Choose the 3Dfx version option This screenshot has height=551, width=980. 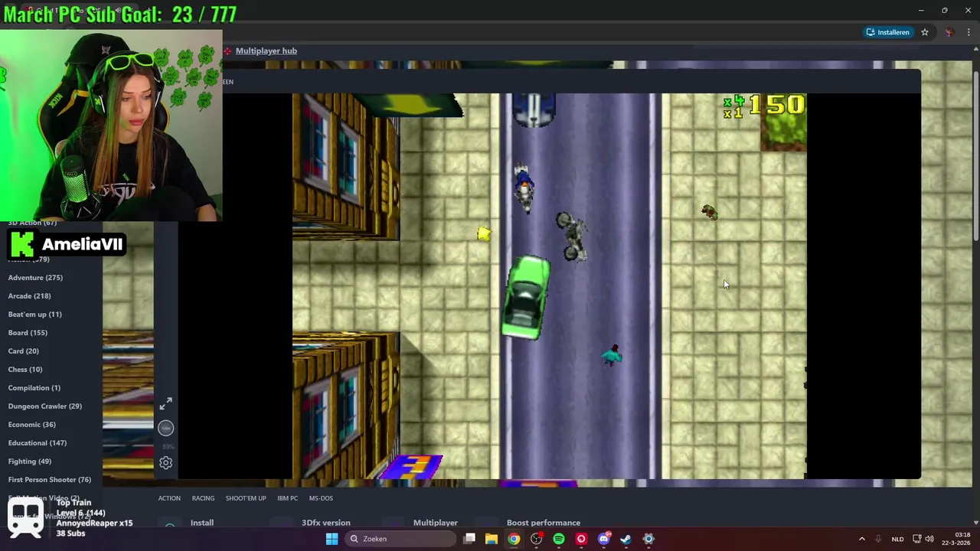pos(325,523)
